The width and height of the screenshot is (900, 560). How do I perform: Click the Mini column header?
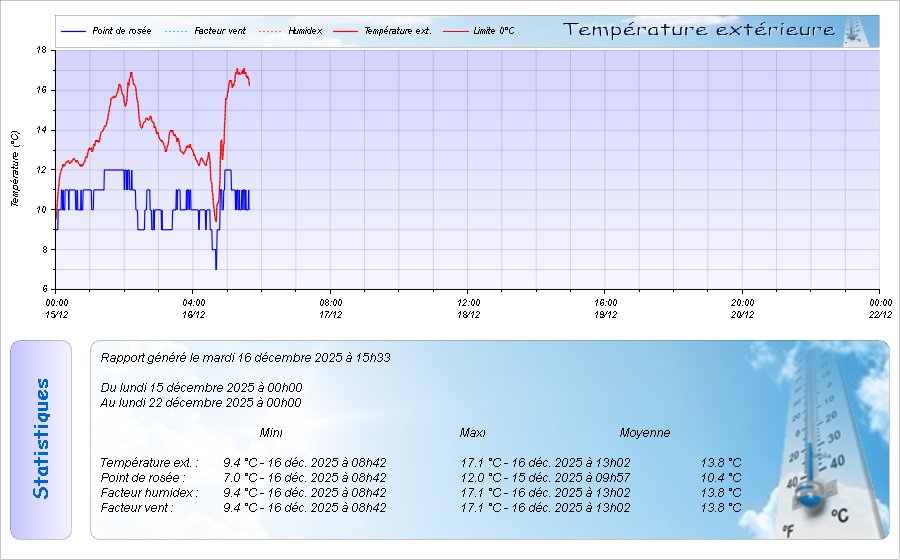(271, 433)
